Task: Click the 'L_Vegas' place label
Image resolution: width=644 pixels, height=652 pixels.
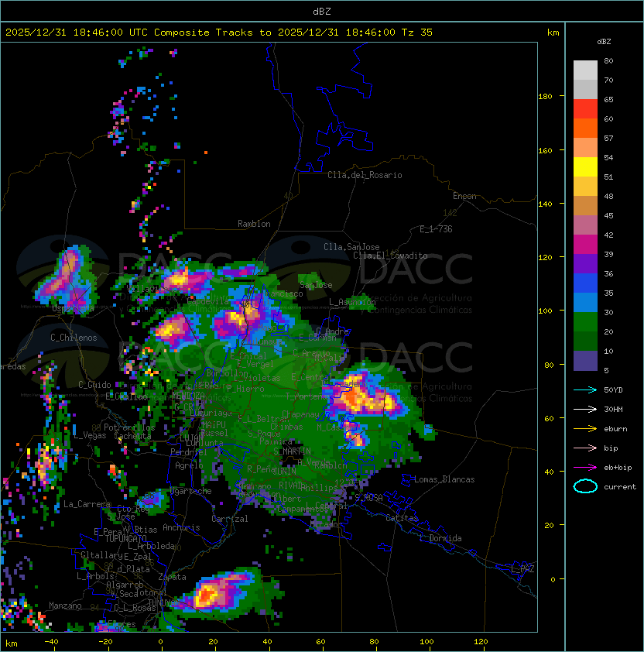Action: pyautogui.click(x=90, y=435)
